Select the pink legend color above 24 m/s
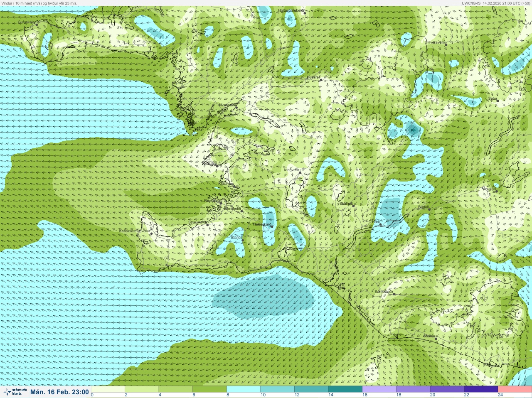The width and height of the screenshot is (532, 398). tap(515, 389)
